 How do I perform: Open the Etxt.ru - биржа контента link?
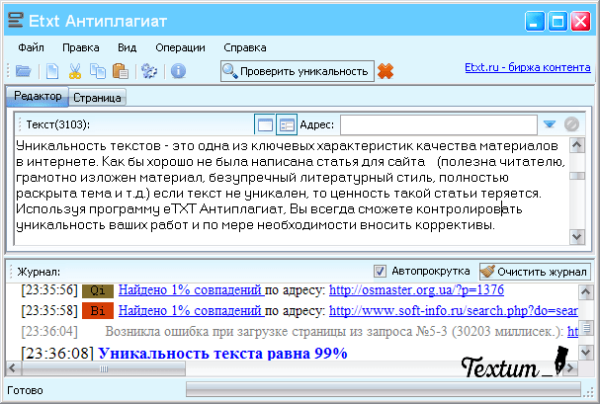click(528, 67)
